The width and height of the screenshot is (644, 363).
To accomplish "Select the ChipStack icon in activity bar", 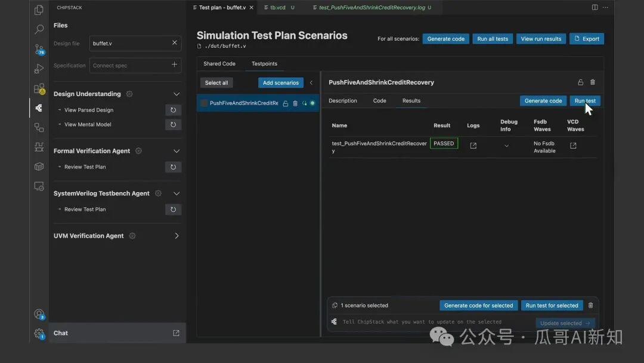I will tap(39, 107).
